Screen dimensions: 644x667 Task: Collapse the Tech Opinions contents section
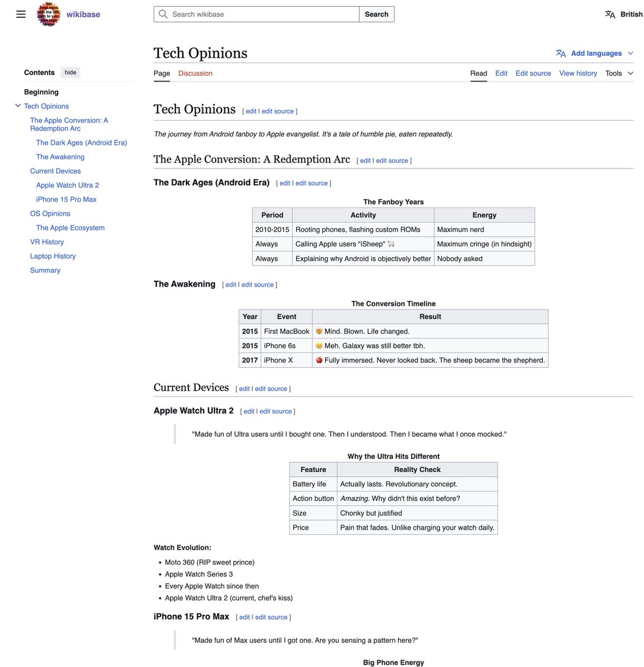[x=18, y=106]
